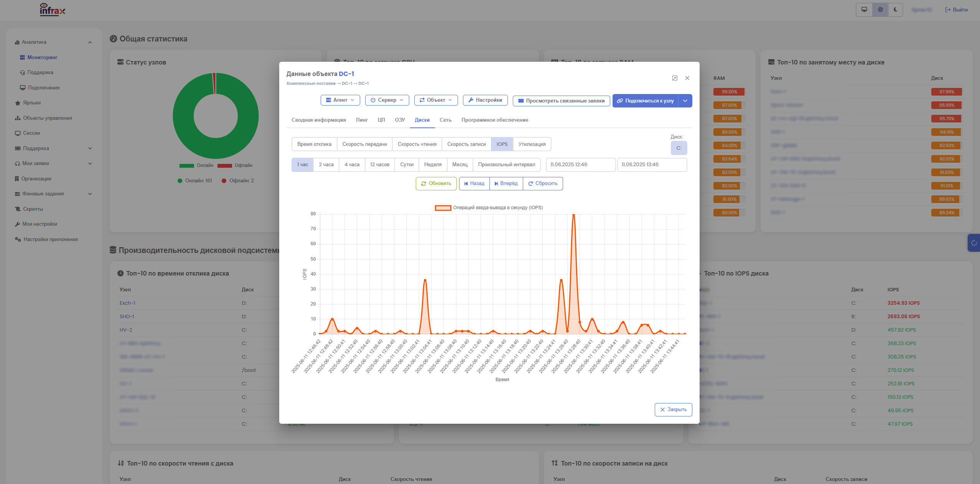The height and width of the screenshot is (484, 980).
Task: Enable dark mode moon icon
Action: pyautogui.click(x=896, y=10)
